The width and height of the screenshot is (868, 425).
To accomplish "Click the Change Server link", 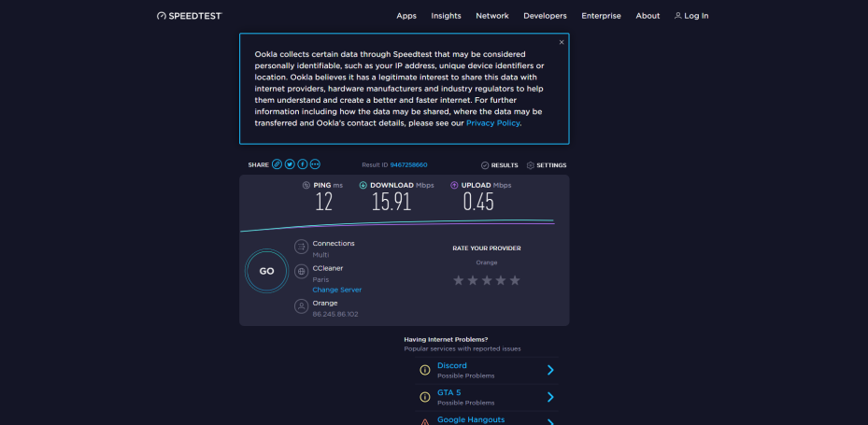I will coord(336,290).
